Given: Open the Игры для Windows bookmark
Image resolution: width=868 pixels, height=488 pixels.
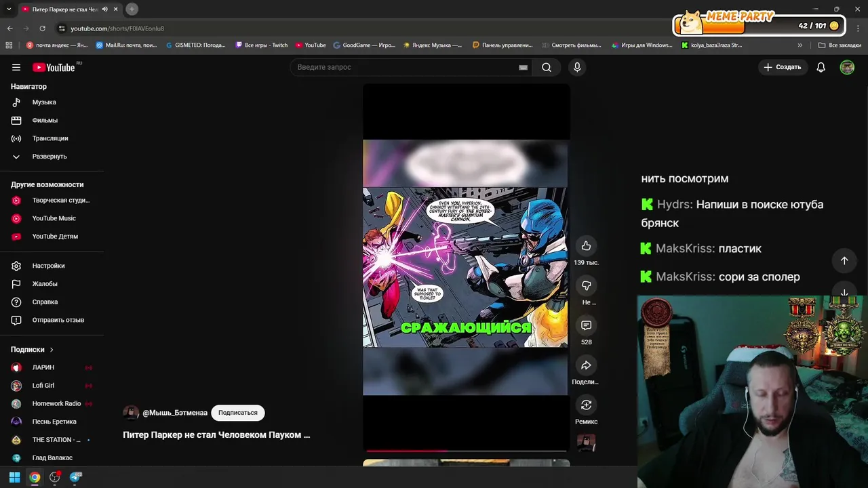Looking at the screenshot, I should [x=642, y=45].
